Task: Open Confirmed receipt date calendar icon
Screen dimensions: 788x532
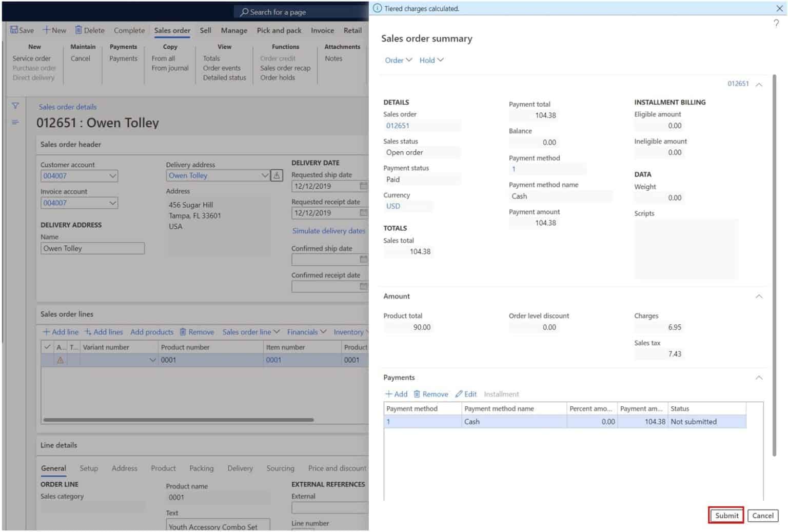Action: tap(364, 286)
